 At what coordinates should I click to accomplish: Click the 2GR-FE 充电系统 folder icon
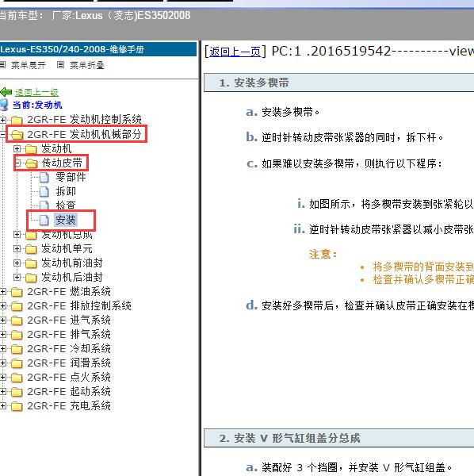17,406
